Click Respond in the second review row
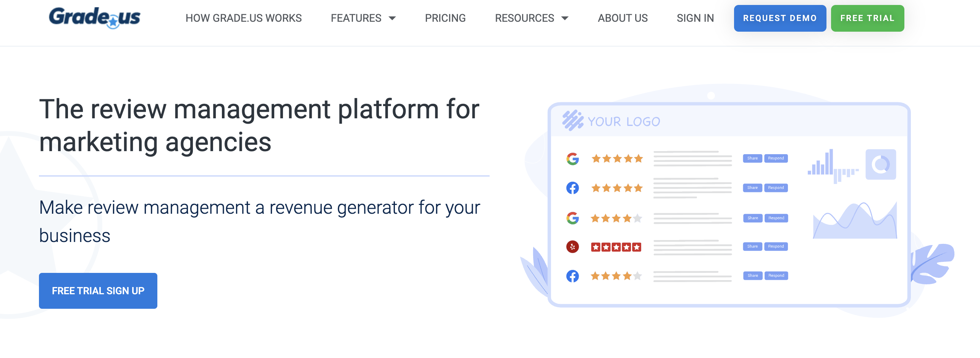Image resolution: width=980 pixels, height=358 pixels. coord(776,188)
